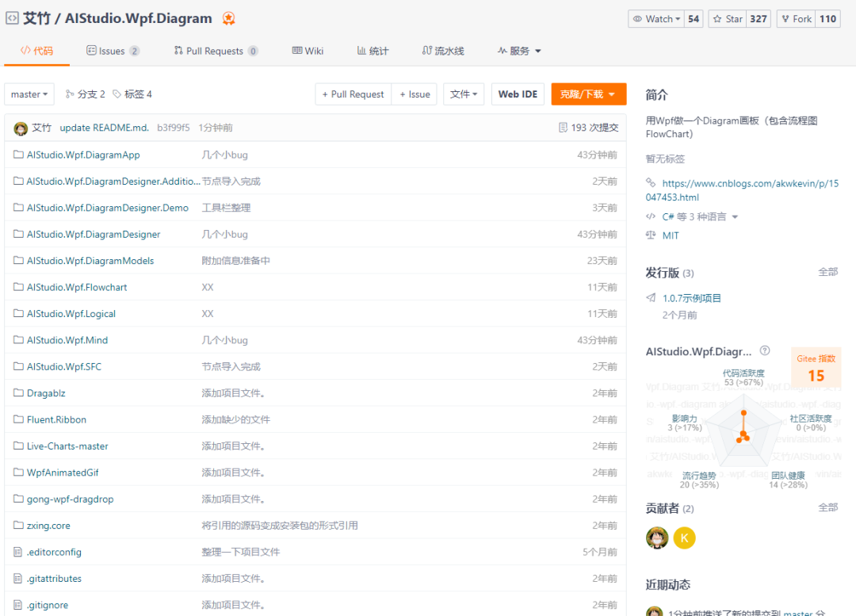Click the code repository icon beside 艾竹
856x616 pixels.
point(12,18)
